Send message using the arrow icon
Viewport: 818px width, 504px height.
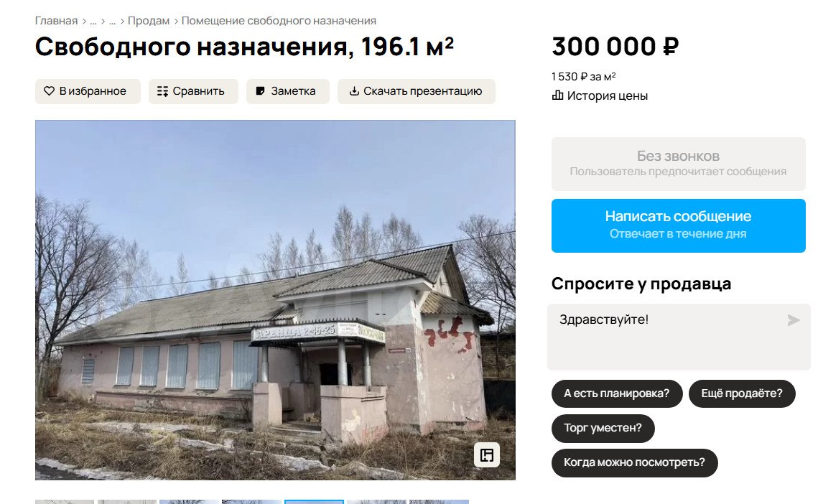(x=794, y=319)
